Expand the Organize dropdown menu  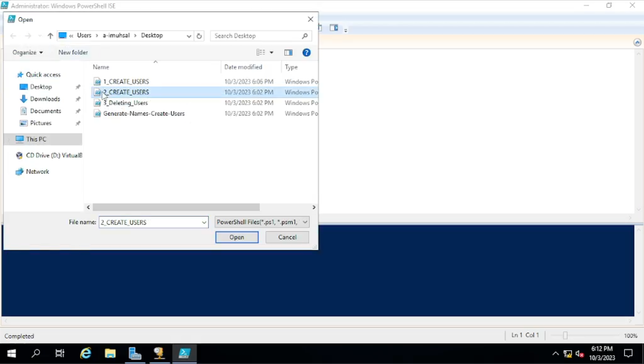(x=28, y=53)
